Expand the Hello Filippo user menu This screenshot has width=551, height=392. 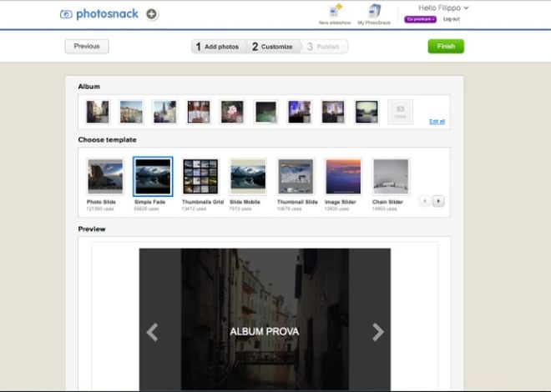(443, 8)
